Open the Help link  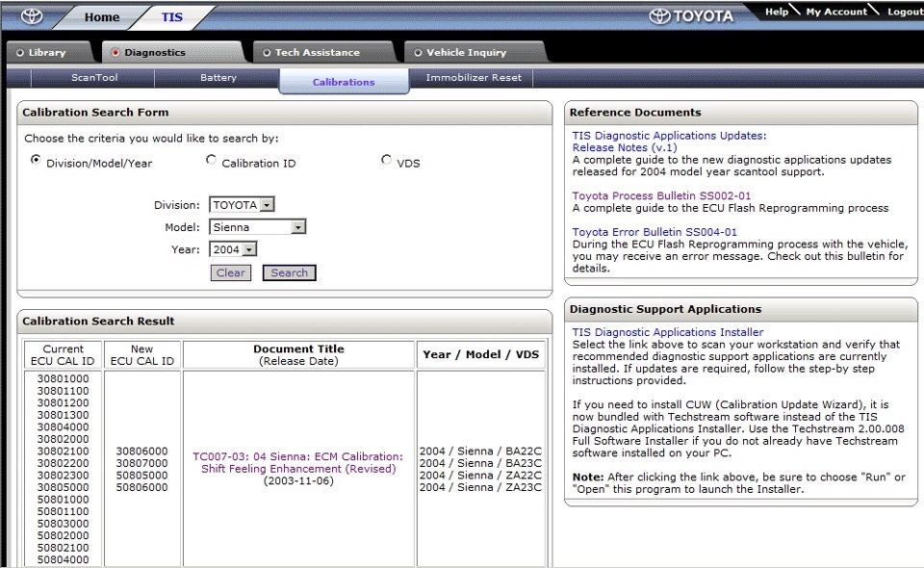777,12
